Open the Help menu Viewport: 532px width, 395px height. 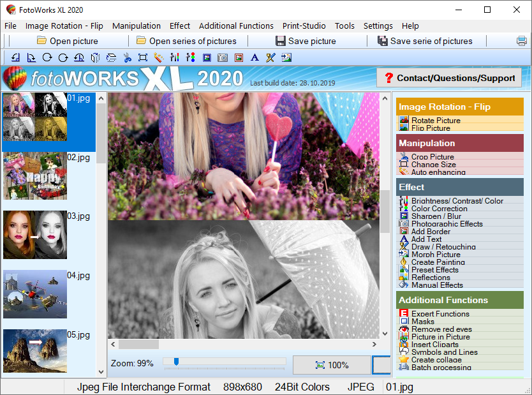410,26
